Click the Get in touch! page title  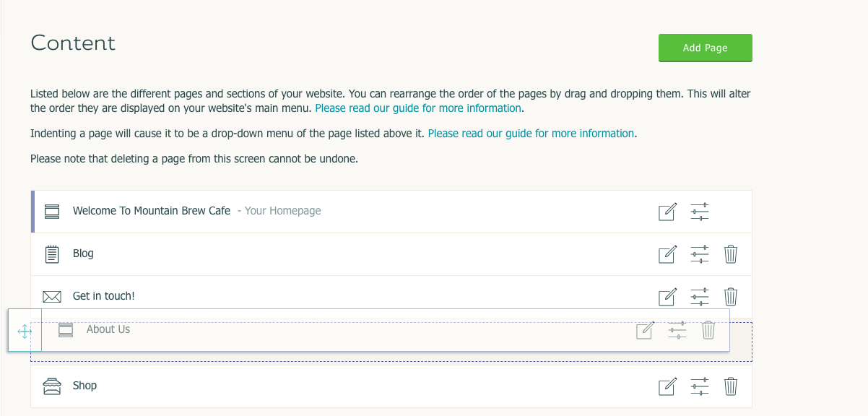104,296
